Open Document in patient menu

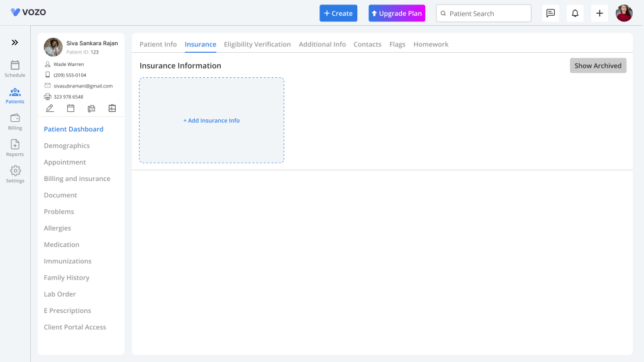60,195
